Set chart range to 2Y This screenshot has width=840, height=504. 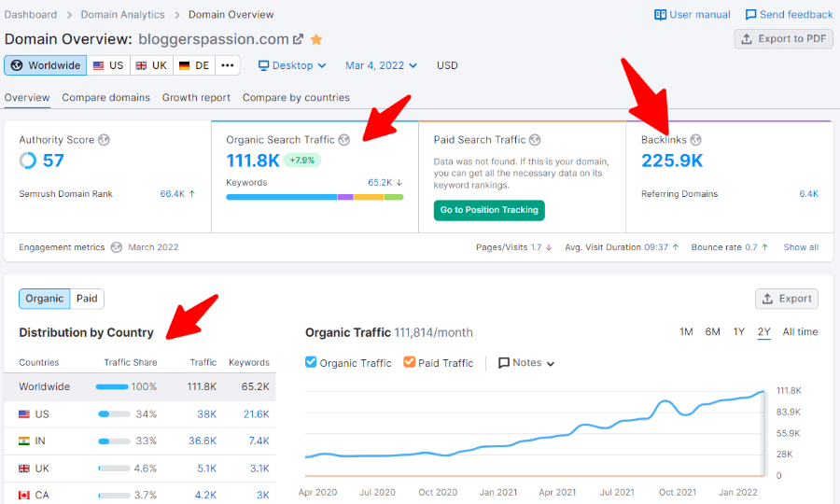[x=763, y=332]
